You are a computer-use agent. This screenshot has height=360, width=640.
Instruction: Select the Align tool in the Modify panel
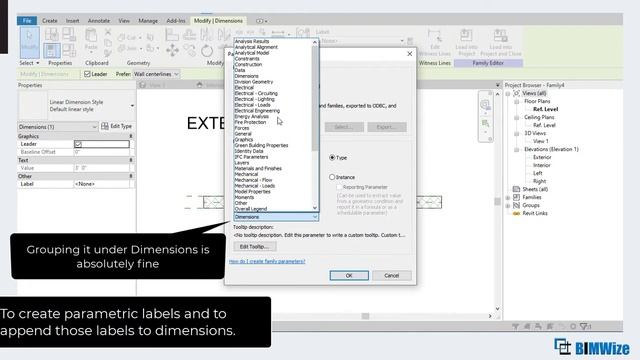click(x=172, y=35)
